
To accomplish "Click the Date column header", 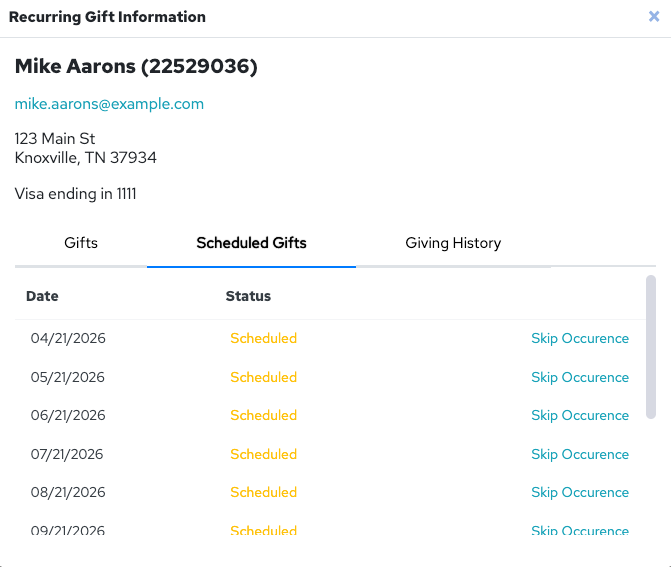I will tap(42, 296).
